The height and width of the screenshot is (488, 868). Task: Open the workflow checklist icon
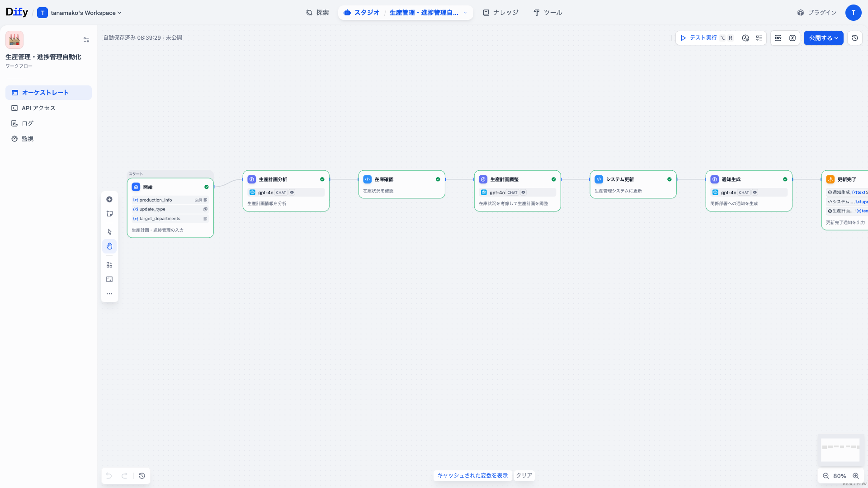coord(759,38)
